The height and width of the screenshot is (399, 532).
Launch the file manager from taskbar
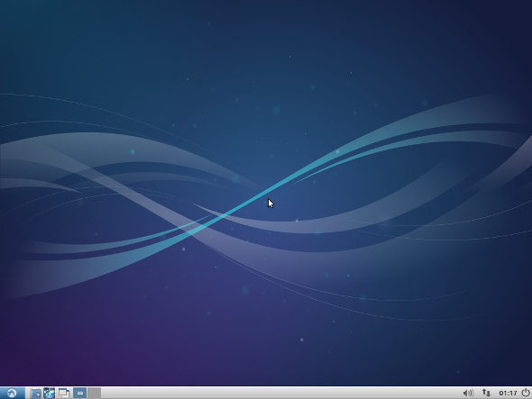point(36,393)
